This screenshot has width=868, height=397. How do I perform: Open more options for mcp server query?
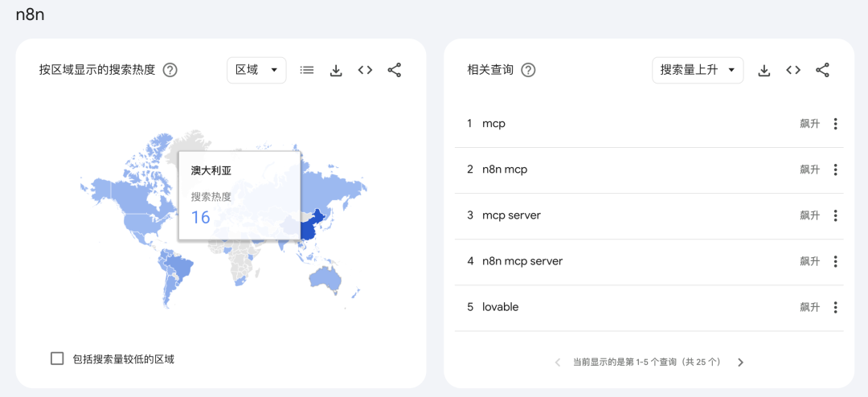point(835,216)
